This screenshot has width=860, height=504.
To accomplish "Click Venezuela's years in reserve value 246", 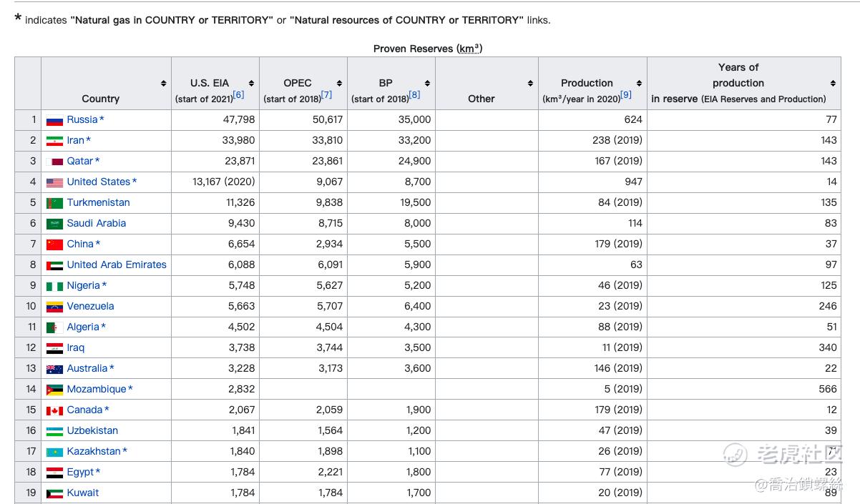I will [x=828, y=306].
